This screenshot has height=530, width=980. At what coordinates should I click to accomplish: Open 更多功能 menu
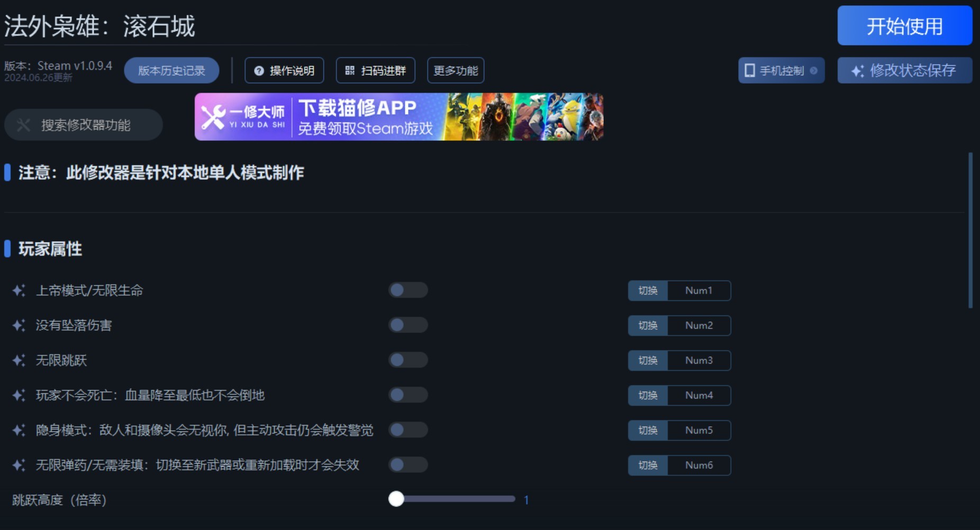[456, 70]
